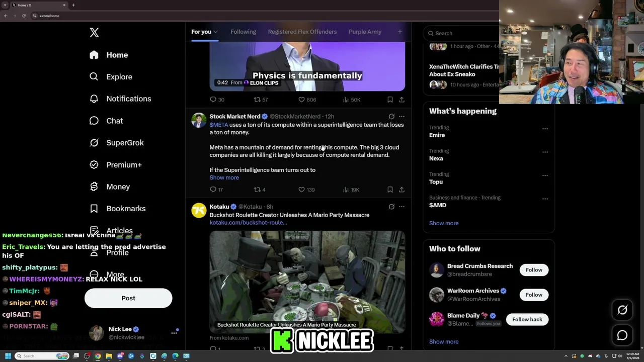Expand the system tray hidden icons
644x362 pixels.
pos(566,356)
